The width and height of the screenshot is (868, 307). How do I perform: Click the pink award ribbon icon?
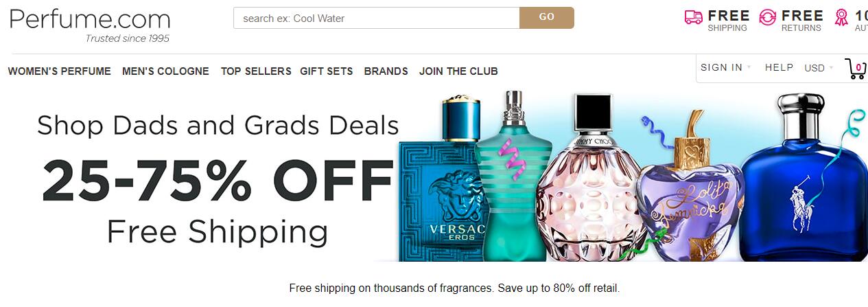point(841,18)
